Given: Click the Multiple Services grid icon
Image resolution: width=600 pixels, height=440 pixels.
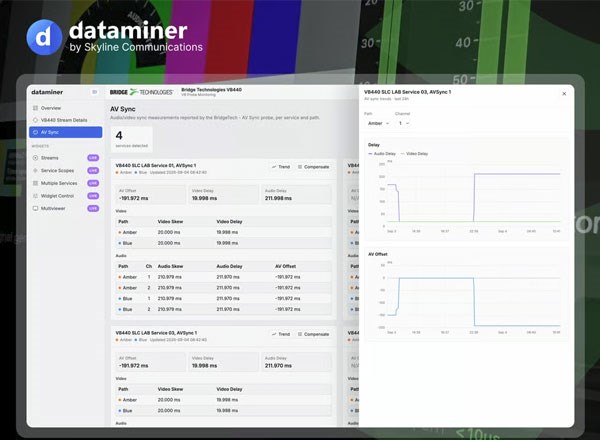Looking at the screenshot, I should [35, 183].
